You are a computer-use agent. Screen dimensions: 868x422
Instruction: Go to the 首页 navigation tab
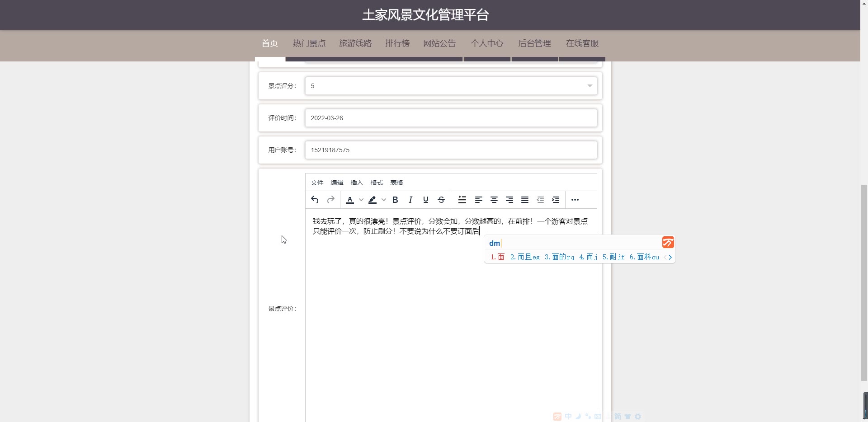(x=270, y=43)
